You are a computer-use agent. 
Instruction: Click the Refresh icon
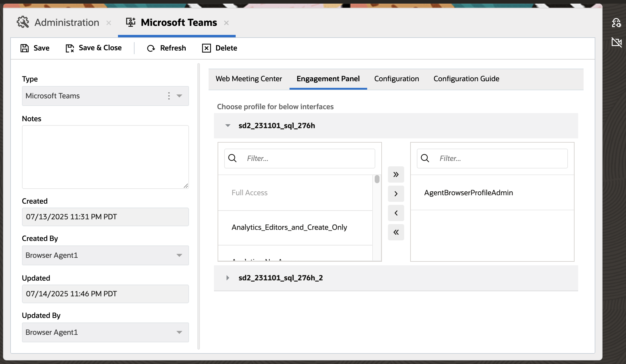pos(150,48)
